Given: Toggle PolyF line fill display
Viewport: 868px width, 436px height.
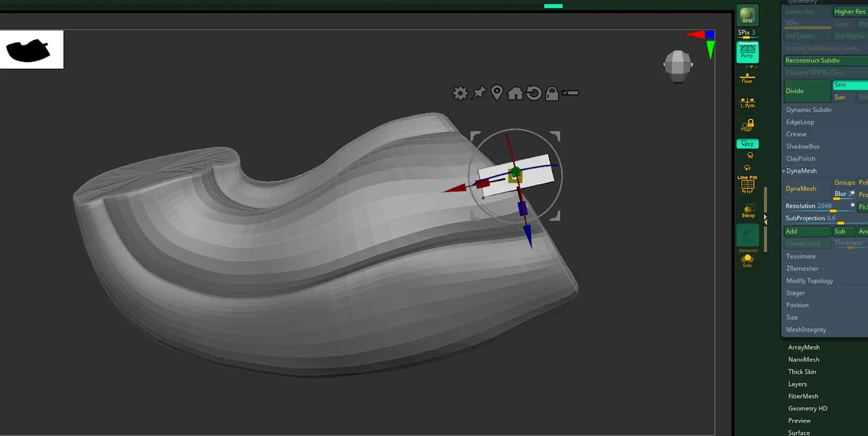Looking at the screenshot, I should point(747,185).
